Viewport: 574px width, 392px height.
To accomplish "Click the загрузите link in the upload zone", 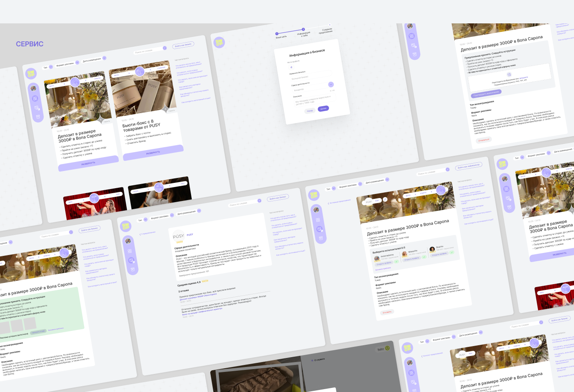I will coord(524,77).
